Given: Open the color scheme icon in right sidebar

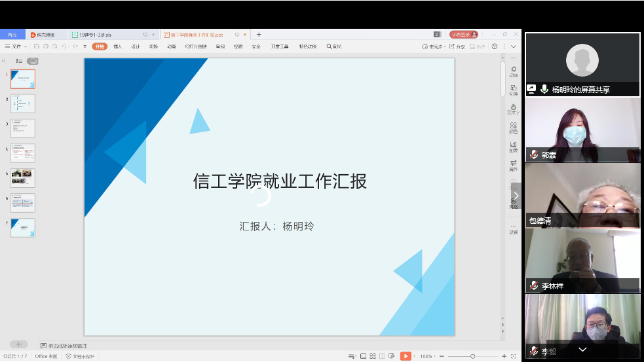Looking at the screenshot, I should pos(514,128).
